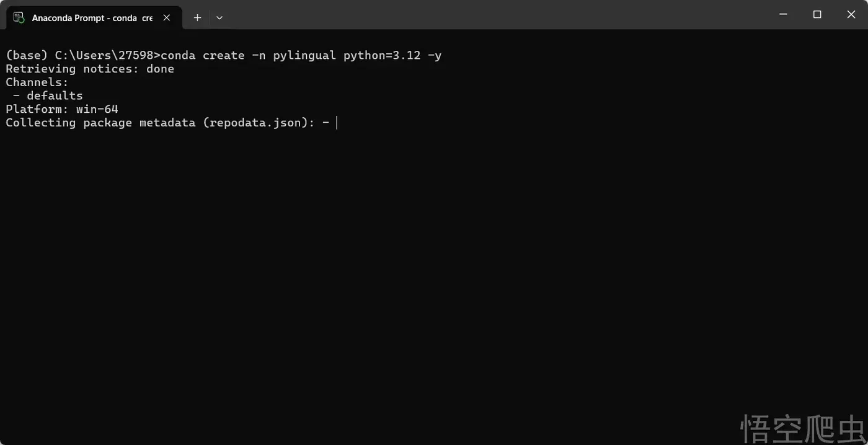Click the Platform: win-64 line
Viewport: 868px width, 445px height.
[61, 108]
